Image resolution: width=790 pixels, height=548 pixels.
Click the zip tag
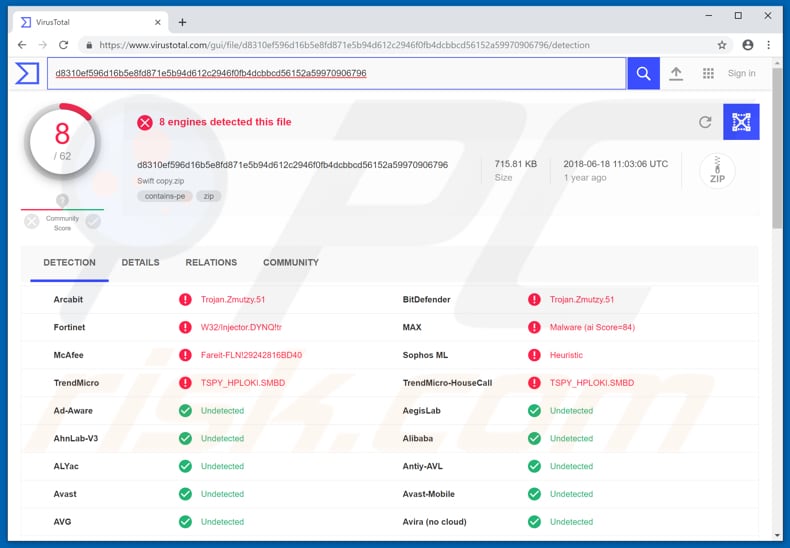click(209, 196)
